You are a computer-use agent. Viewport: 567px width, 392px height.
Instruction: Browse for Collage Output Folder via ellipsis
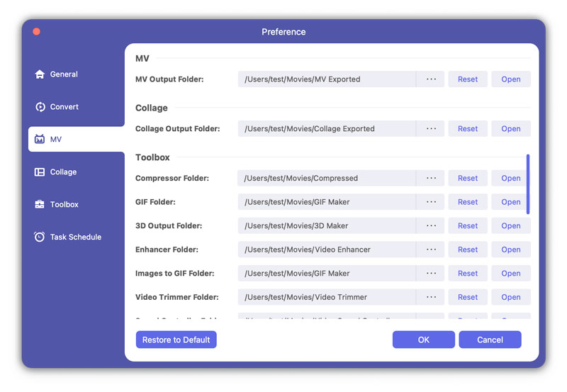[x=431, y=129]
